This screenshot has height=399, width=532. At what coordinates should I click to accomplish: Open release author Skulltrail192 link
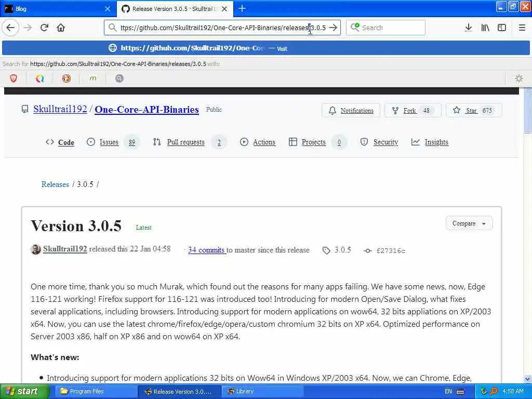tap(65, 249)
